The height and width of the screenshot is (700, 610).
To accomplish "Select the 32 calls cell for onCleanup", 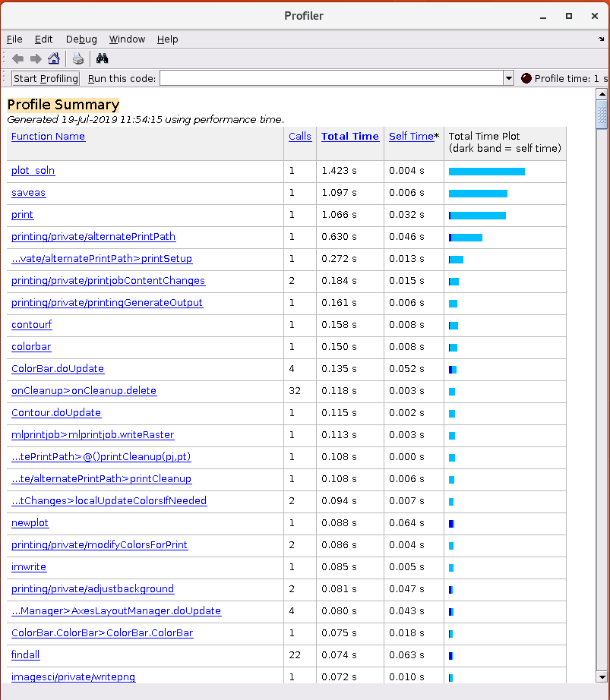I will tap(300, 391).
